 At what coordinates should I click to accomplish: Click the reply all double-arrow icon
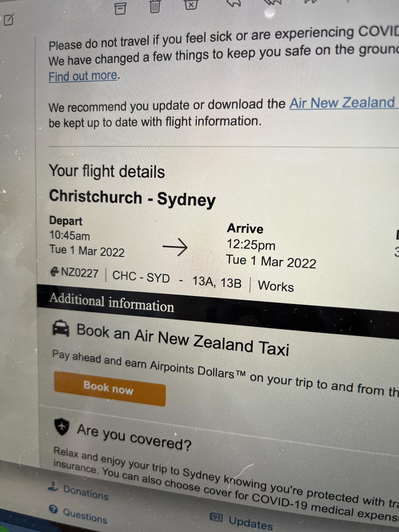pos(272,2)
